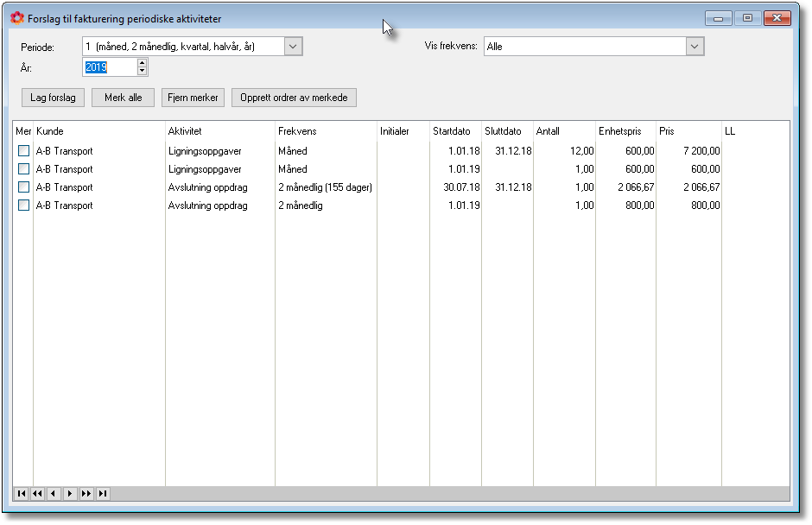
Task: Minimize the Forslag til fakturering window
Action: click(x=718, y=18)
